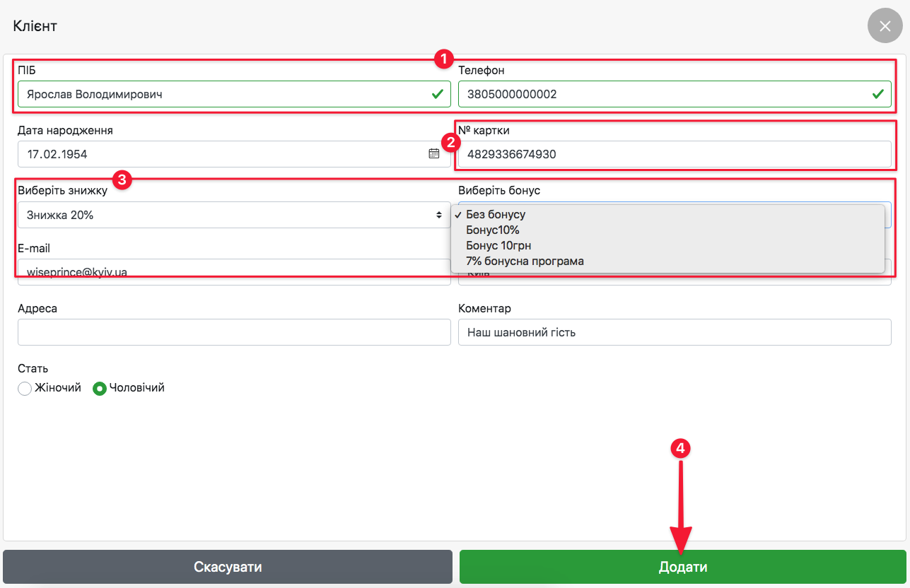Click the Коментар text field
This screenshot has width=910, height=588.
[x=674, y=332]
